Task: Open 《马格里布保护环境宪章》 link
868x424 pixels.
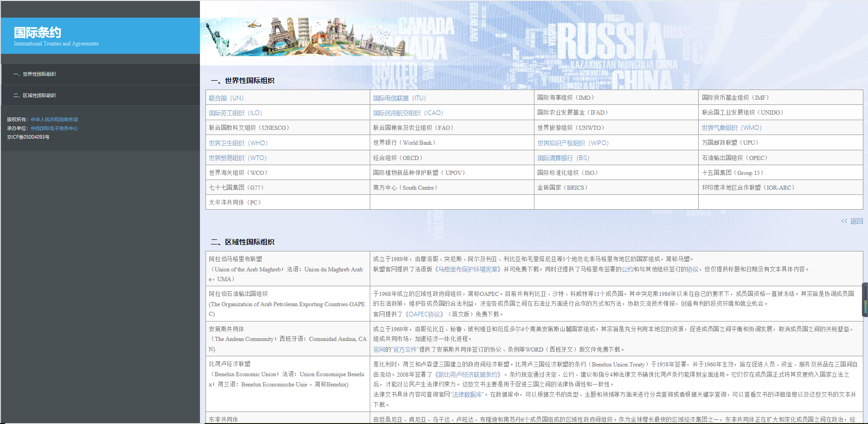Action: click(x=468, y=270)
